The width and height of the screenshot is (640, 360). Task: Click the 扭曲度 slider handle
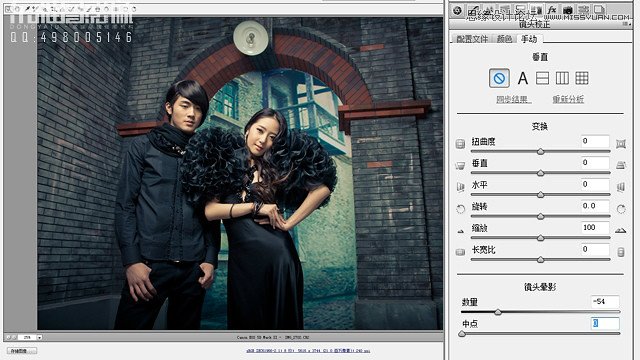click(540, 151)
